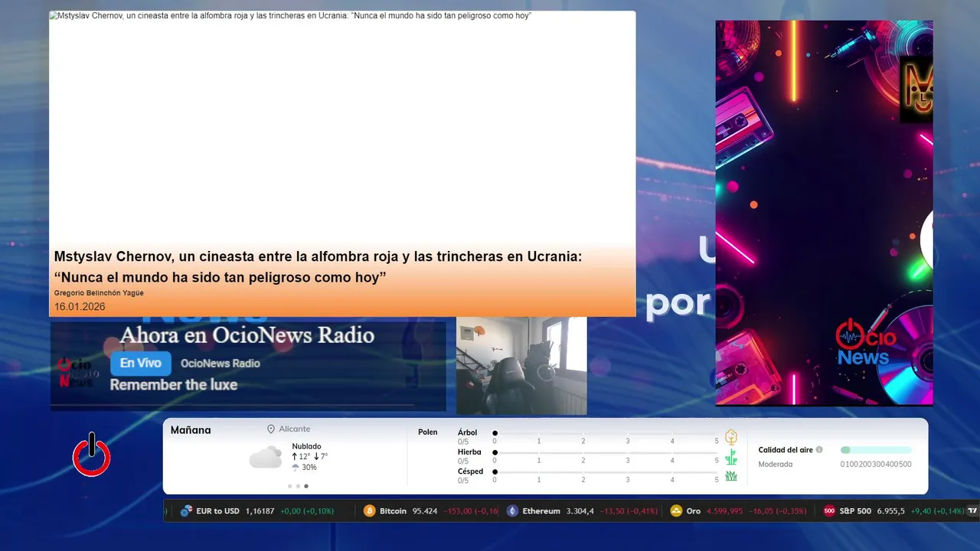
Task: Click the Ahora en OcioNews Radio heading
Action: [247, 335]
